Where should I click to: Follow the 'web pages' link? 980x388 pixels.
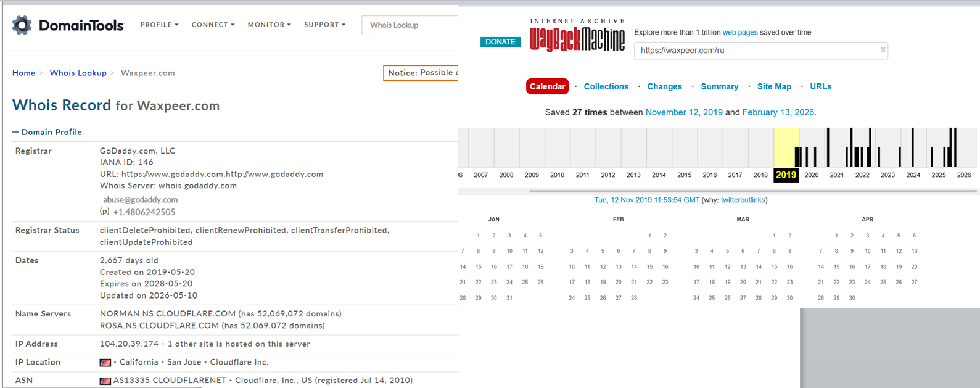pos(740,32)
